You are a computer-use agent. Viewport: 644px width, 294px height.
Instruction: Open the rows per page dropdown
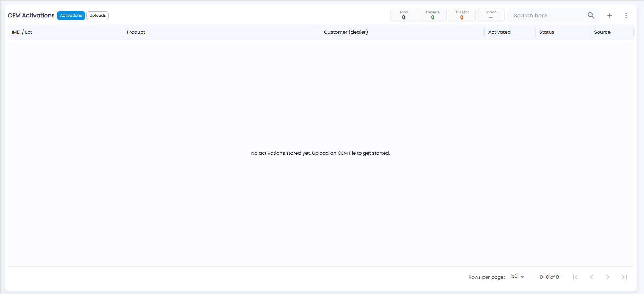pos(518,277)
